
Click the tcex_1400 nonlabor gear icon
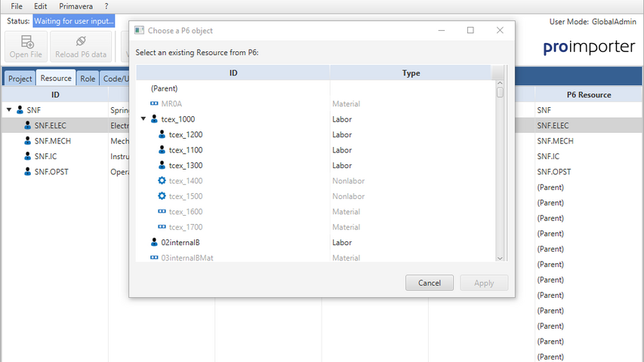click(162, 181)
